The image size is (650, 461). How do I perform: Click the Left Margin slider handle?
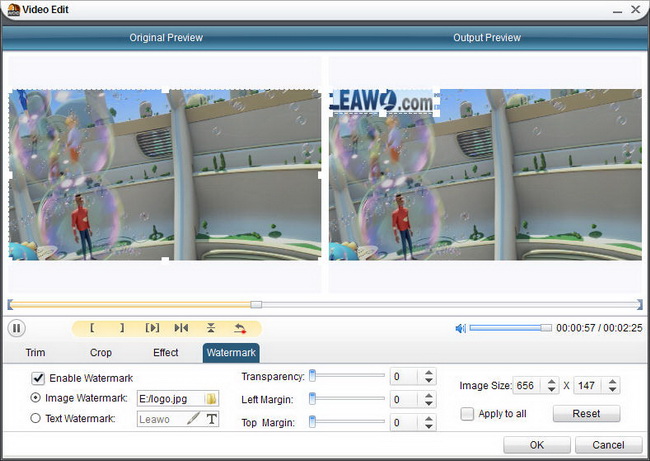[x=313, y=398]
